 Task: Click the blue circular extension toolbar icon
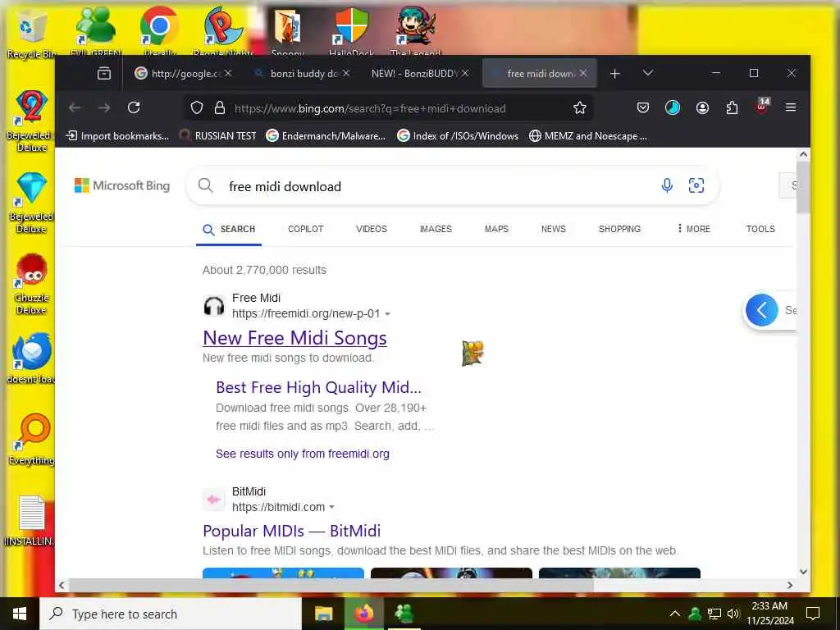click(x=673, y=107)
